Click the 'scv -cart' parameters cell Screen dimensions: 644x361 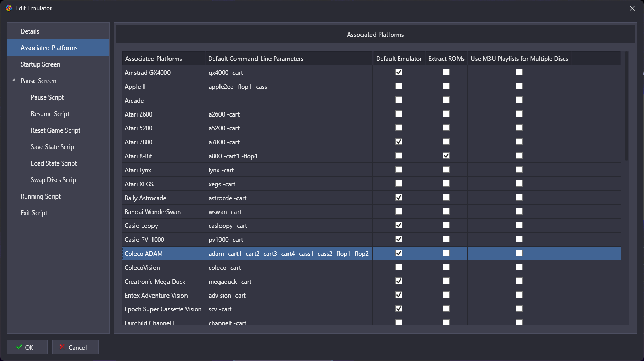289,309
